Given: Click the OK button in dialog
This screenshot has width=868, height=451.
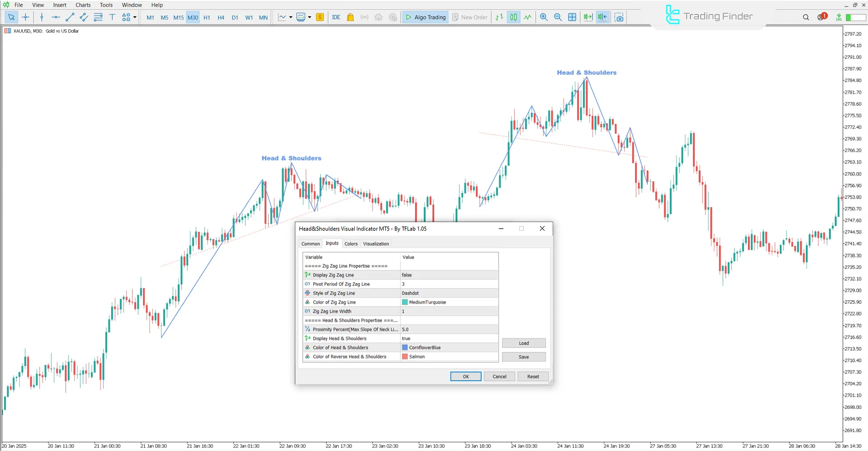Looking at the screenshot, I should click(465, 376).
